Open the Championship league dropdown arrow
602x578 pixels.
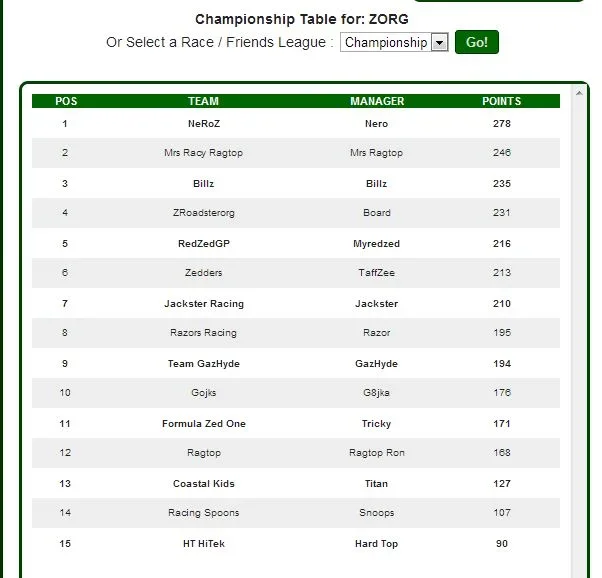tap(440, 42)
